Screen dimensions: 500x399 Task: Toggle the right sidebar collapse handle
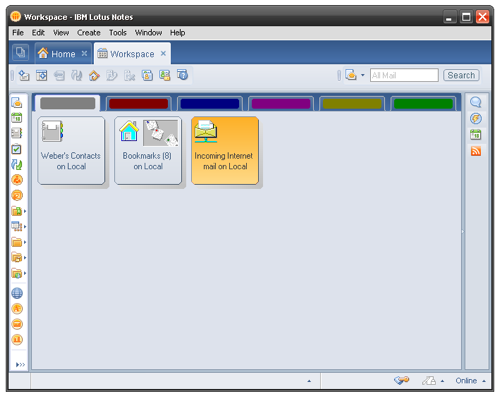pyautogui.click(x=463, y=231)
